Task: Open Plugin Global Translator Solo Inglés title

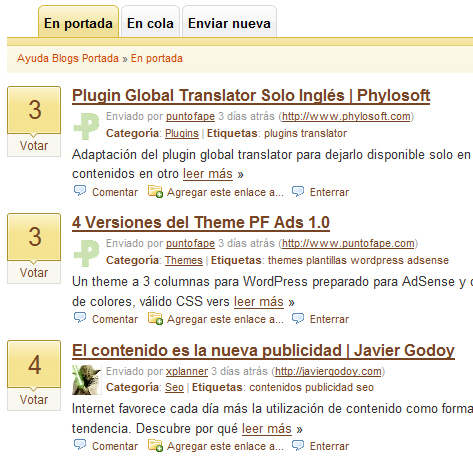Action: click(x=251, y=96)
